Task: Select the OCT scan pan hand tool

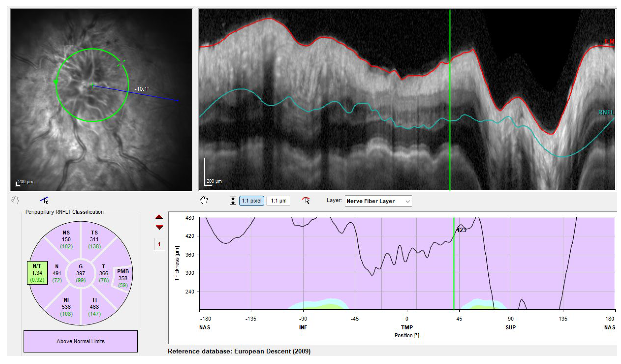Action: (204, 200)
